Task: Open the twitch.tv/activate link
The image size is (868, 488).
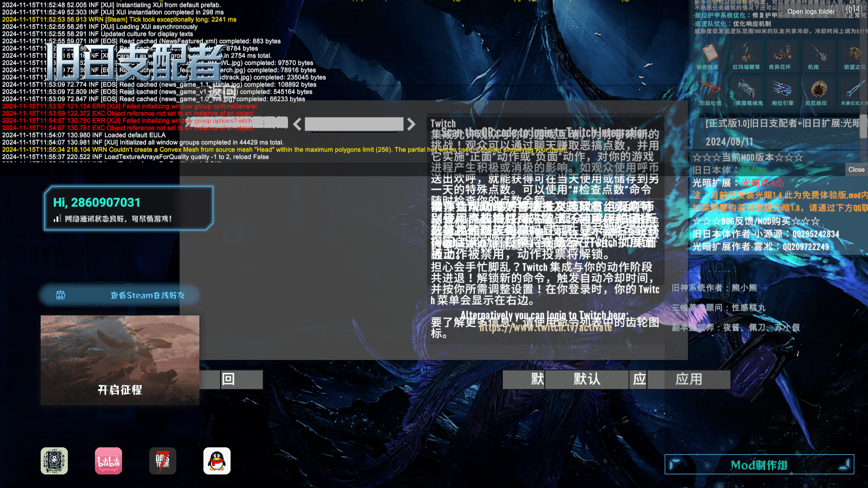Action: click(x=545, y=327)
